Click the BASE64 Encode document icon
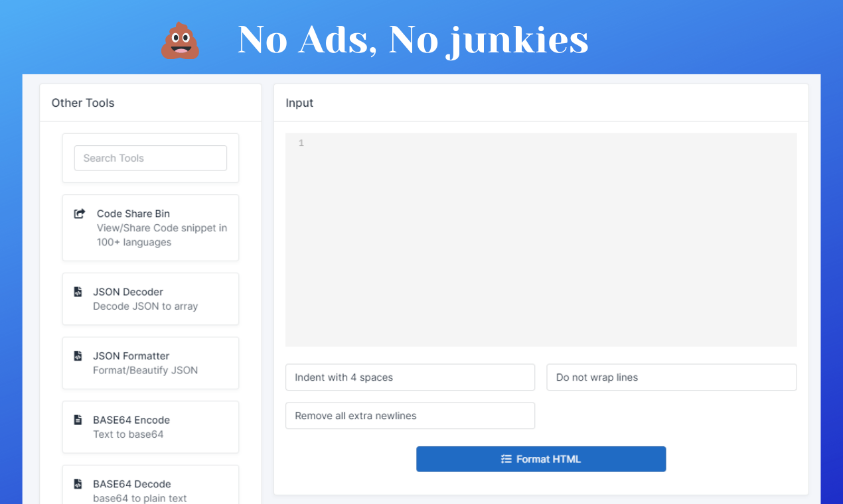 point(78,420)
